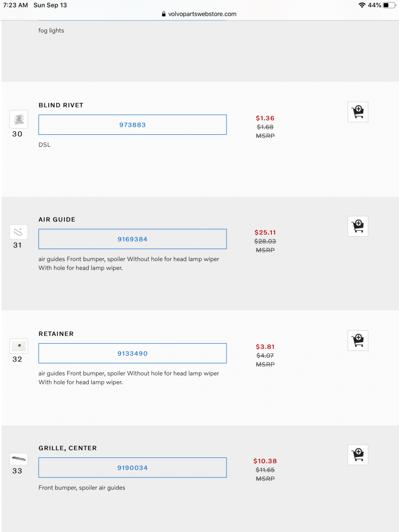Click the RETAINER heading
This screenshot has height=532, width=399.
[56, 334]
